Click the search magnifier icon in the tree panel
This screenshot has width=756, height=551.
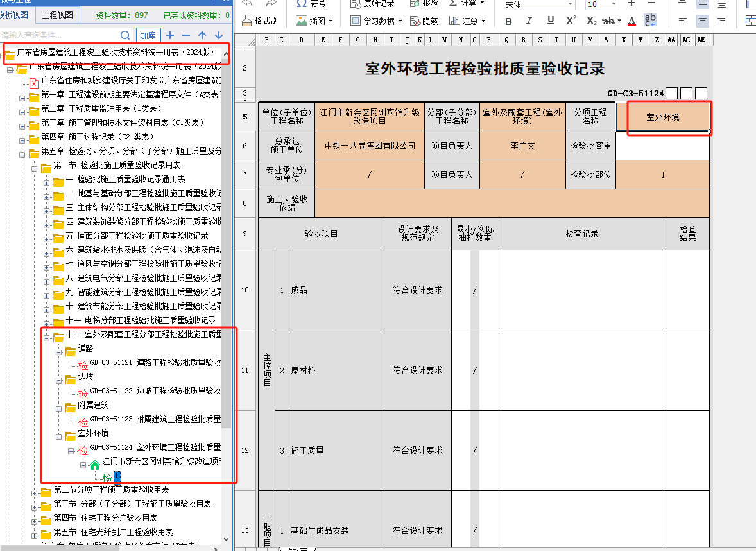click(125, 35)
